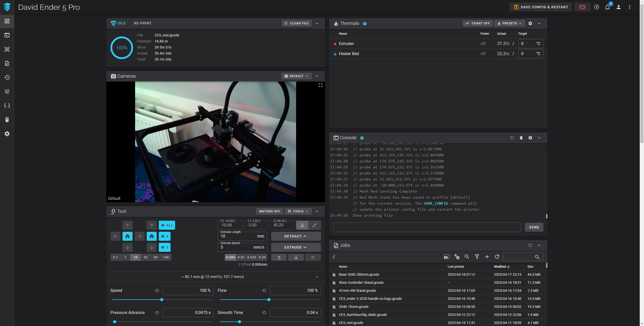Select the 25 mm move distance
Screen dimensions: 644x326
(145, 257)
